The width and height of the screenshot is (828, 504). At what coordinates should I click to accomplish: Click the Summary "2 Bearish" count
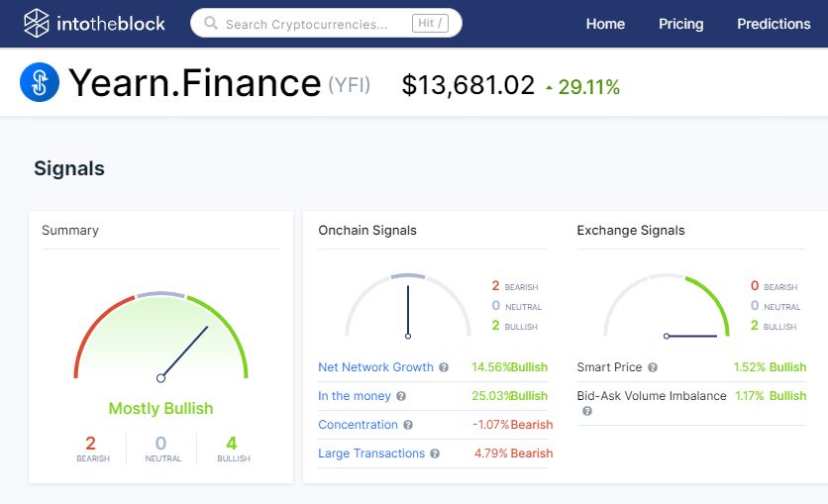92,449
